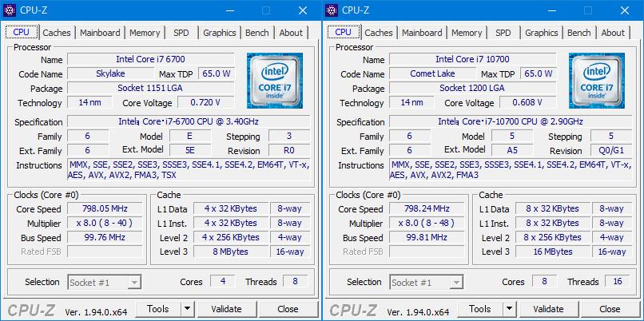The image size is (644, 321).
Task: Click the '16 MBytes' Level 3 cache value
Action: click(x=553, y=252)
